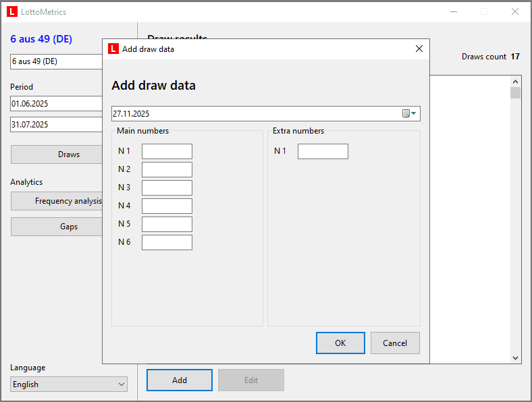
Task: Focus main number N 1 field
Action: coord(167,151)
